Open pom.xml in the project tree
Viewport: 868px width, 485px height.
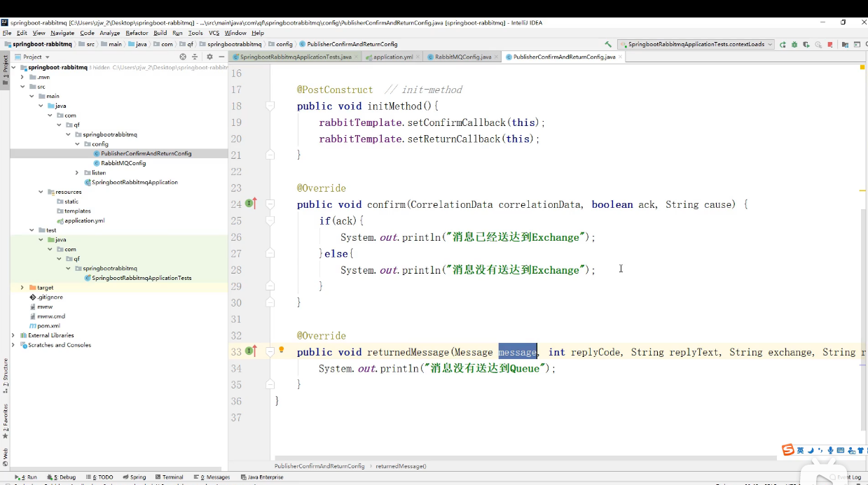pyautogui.click(x=48, y=325)
